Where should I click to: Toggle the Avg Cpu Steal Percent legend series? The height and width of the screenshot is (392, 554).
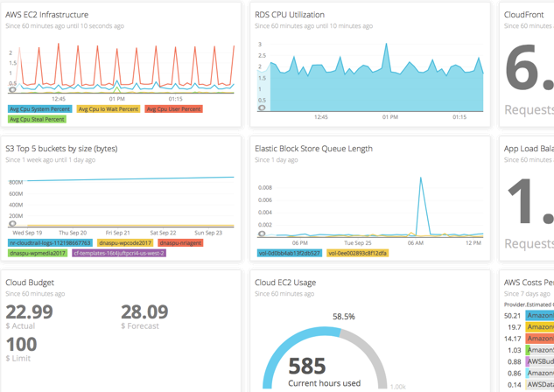click(x=37, y=119)
